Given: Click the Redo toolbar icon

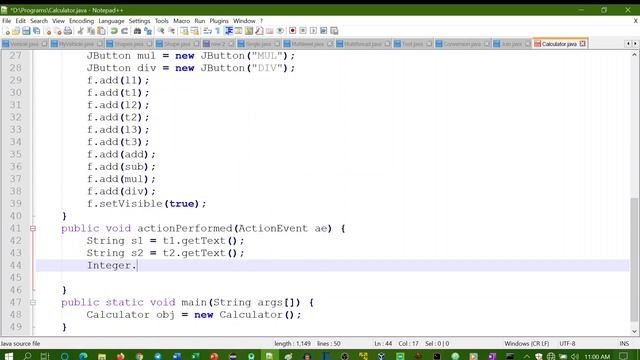Looking at the screenshot, I should click(x=124, y=31).
